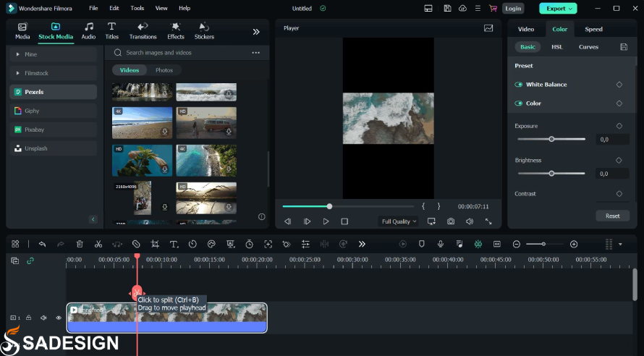The image size is (644, 356).
Task: Save the project with disk icon
Action: point(448,8)
